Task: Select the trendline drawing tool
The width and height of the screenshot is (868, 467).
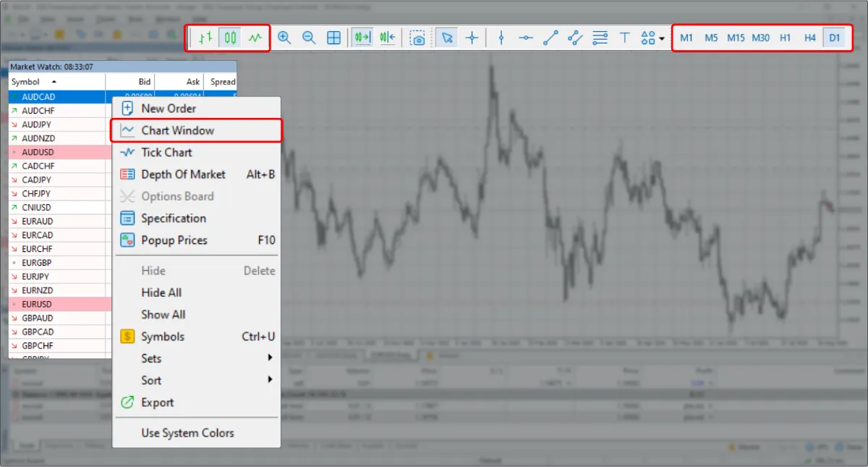Action: (550, 38)
